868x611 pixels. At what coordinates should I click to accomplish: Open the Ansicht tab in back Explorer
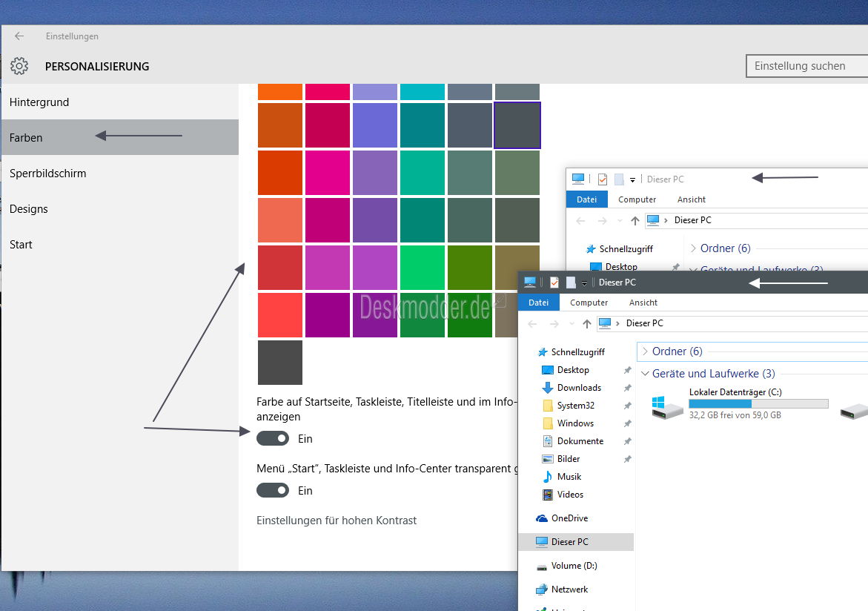(x=692, y=199)
